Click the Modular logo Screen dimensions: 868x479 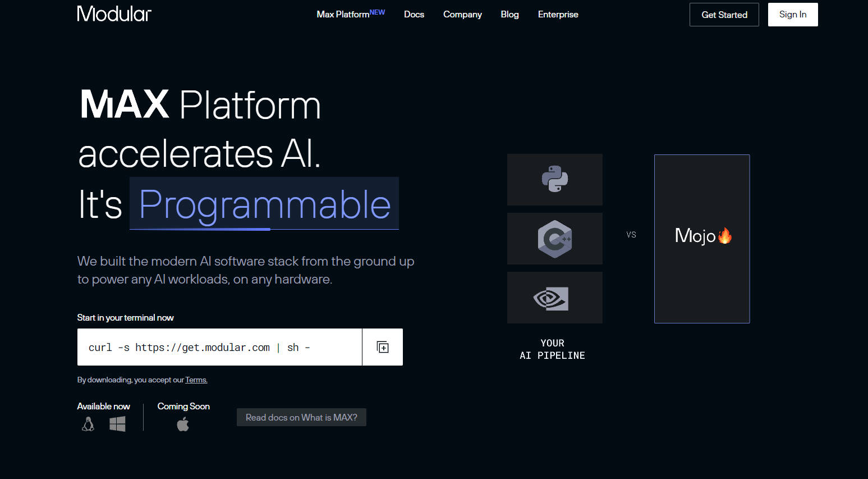point(114,14)
